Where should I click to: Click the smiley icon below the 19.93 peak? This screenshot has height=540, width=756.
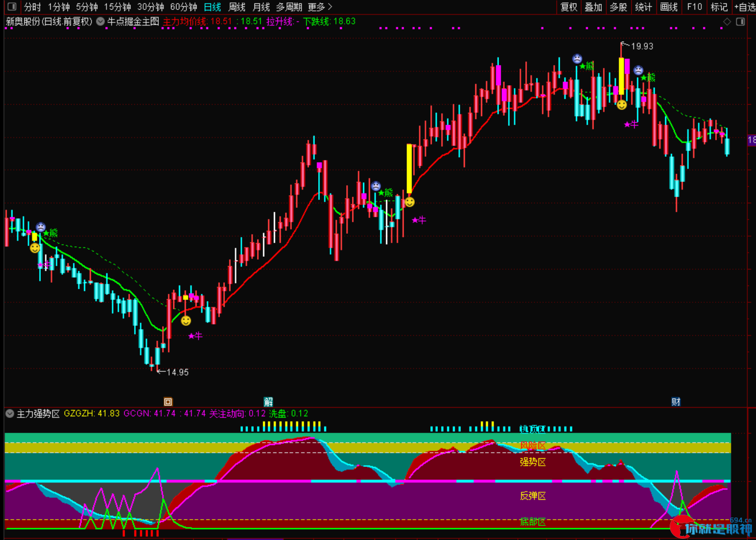(621, 105)
